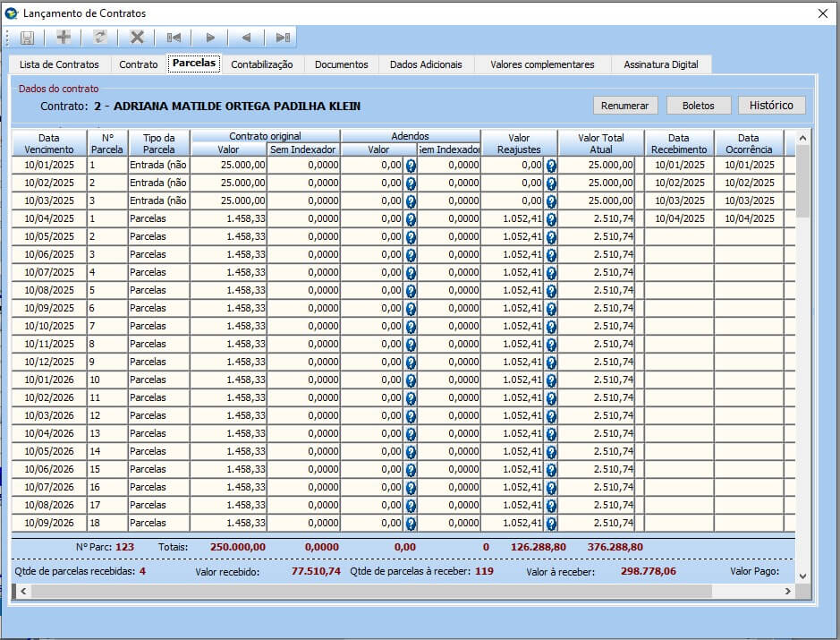The width and height of the screenshot is (840, 640).
Task: Switch to the Lista de Contratos tab
Action: point(59,64)
